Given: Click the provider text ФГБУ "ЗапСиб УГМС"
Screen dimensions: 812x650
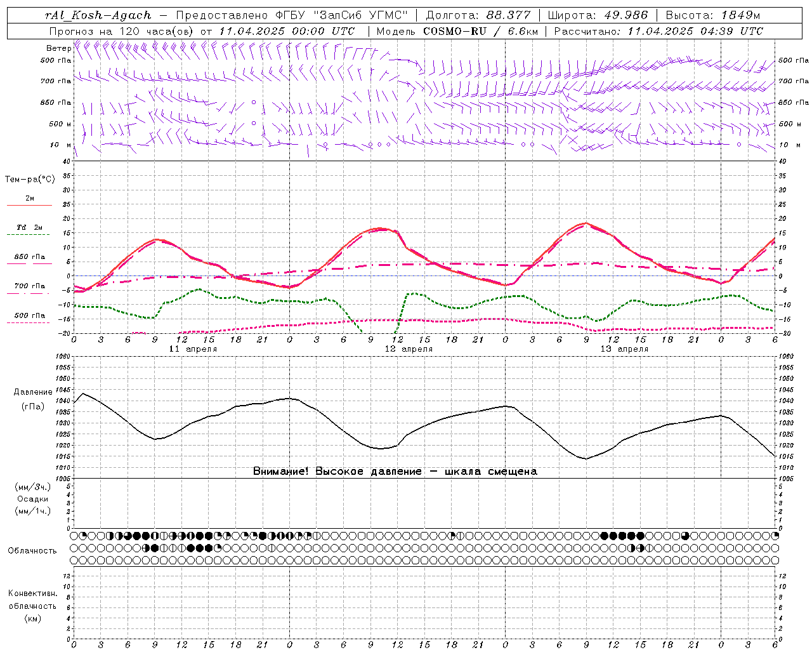Looking at the screenshot, I should 342,15.
